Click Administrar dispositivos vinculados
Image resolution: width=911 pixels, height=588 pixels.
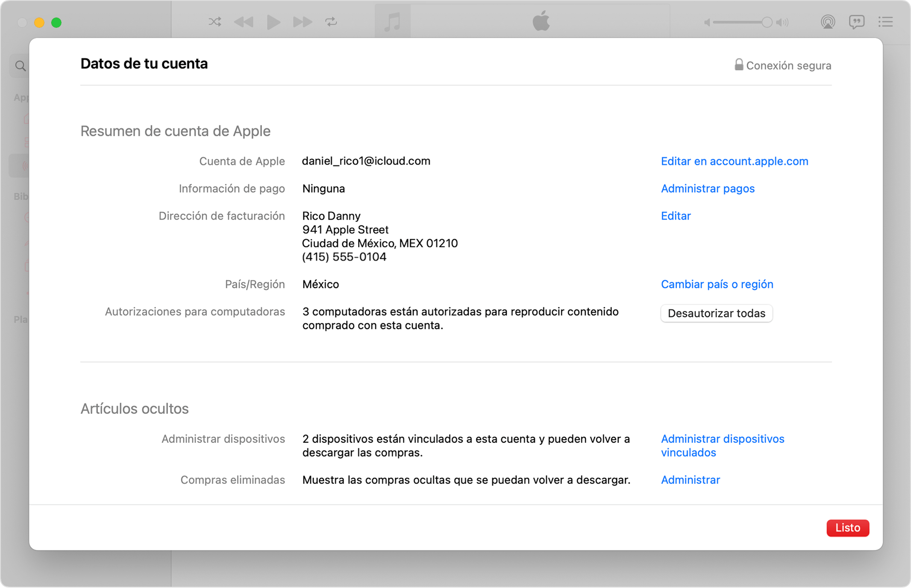(723, 444)
